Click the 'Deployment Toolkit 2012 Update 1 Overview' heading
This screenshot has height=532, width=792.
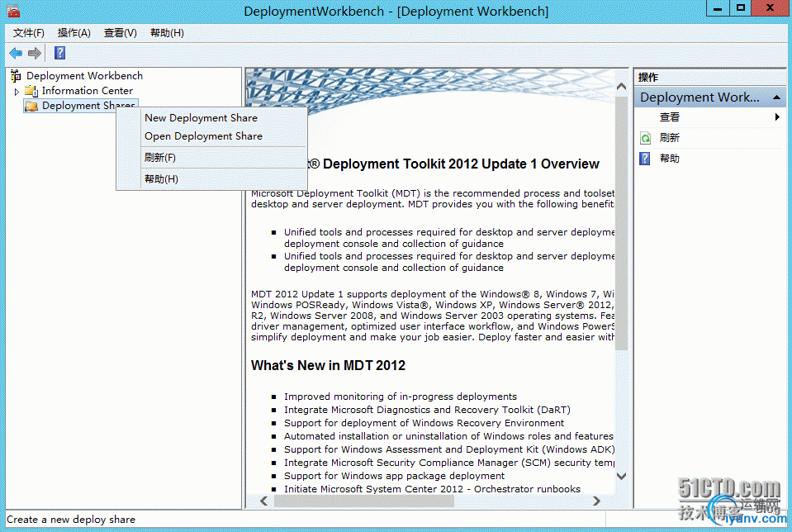461,164
